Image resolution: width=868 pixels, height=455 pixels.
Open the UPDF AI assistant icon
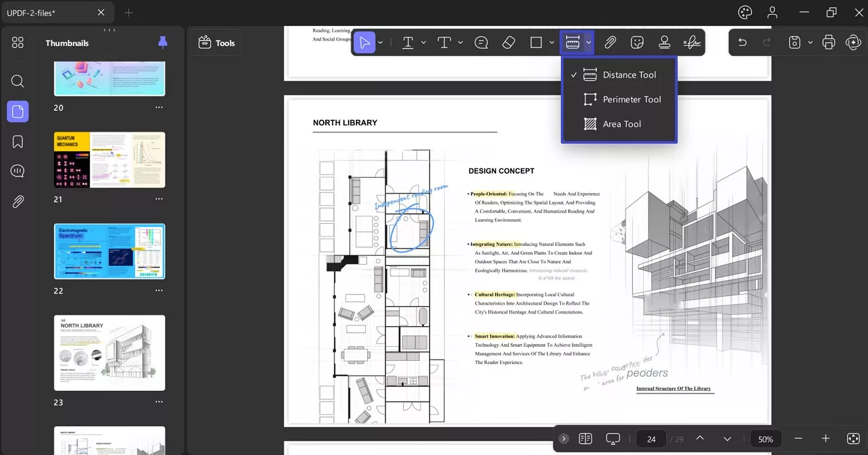pyautogui.click(x=853, y=43)
